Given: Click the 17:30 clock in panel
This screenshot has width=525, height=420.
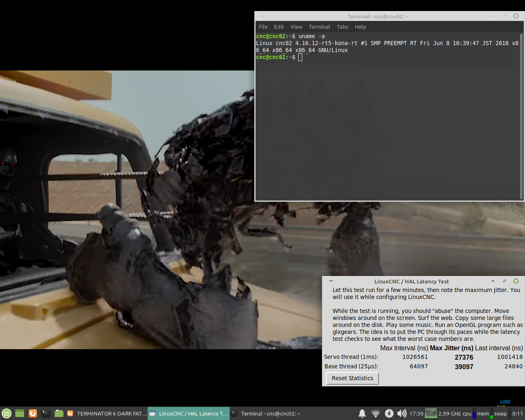Looking at the screenshot, I should pyautogui.click(x=416, y=413).
